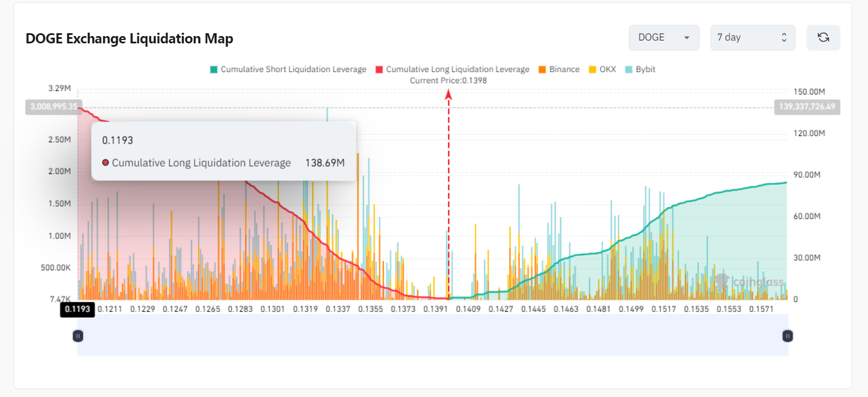868x397 pixels.
Task: Toggle Cumulative Long Liquidation Leverage legend
Action: click(457, 69)
